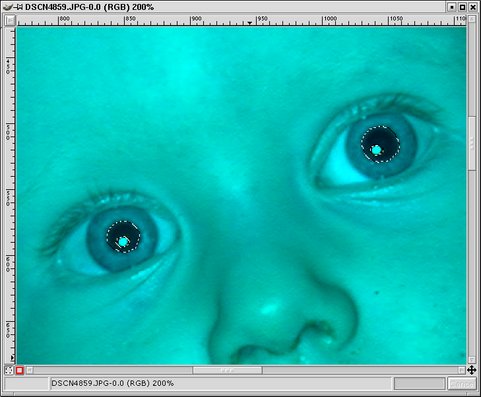Click the horizontal scrollbar right arrow
Viewport: 481px width, 397px height.
pos(462,370)
